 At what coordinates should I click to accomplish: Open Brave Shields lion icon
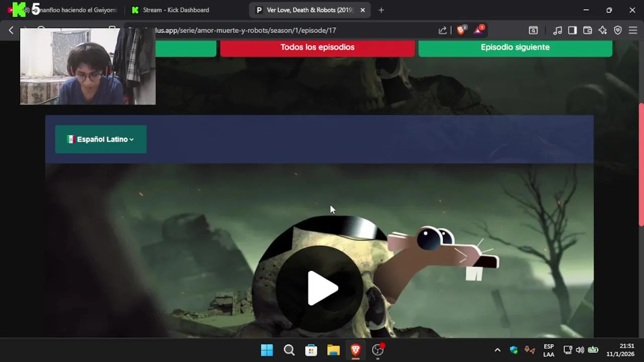pyautogui.click(x=461, y=30)
